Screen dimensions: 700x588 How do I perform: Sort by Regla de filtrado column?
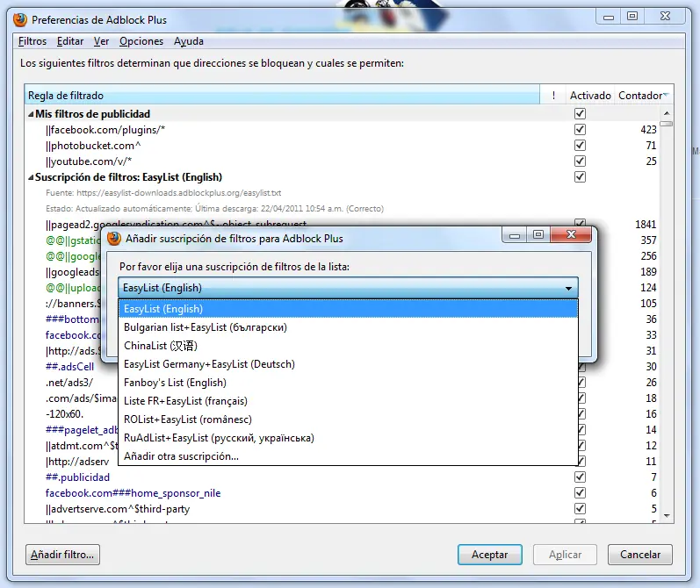[282, 95]
